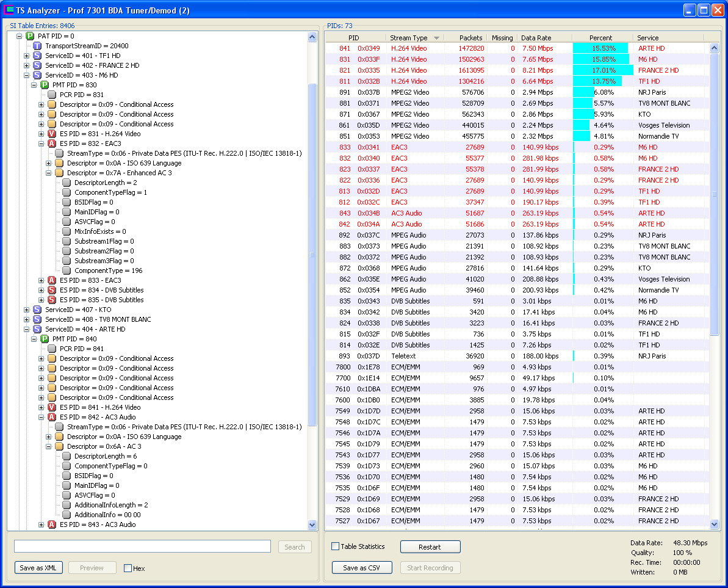Image resolution: width=728 pixels, height=588 pixels.
Task: Sort by the Data Rate column header
Action: pyautogui.click(x=536, y=38)
